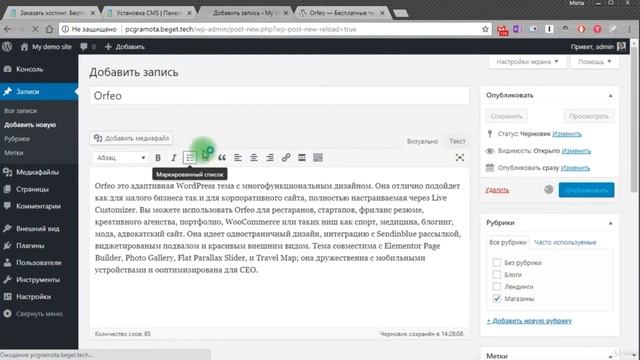The height and width of the screenshot is (360, 640).
Task: Collapse the admin sidebar menu
Action: point(39,314)
